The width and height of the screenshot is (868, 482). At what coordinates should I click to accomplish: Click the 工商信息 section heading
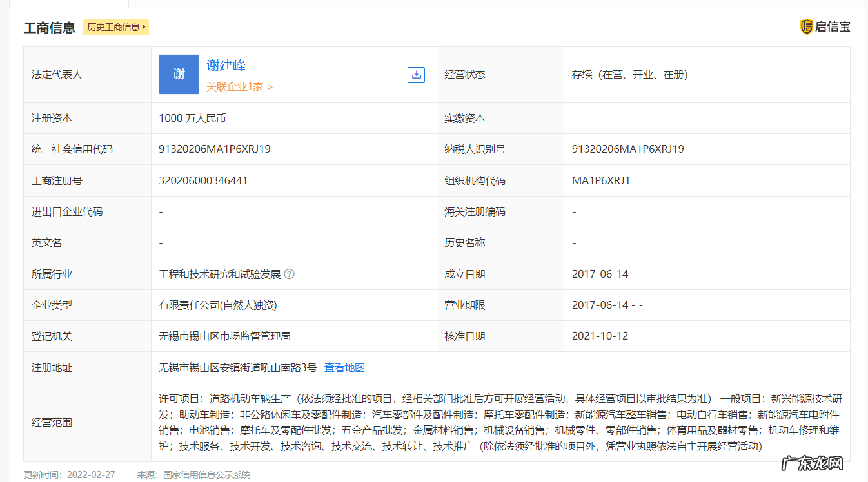(x=49, y=28)
